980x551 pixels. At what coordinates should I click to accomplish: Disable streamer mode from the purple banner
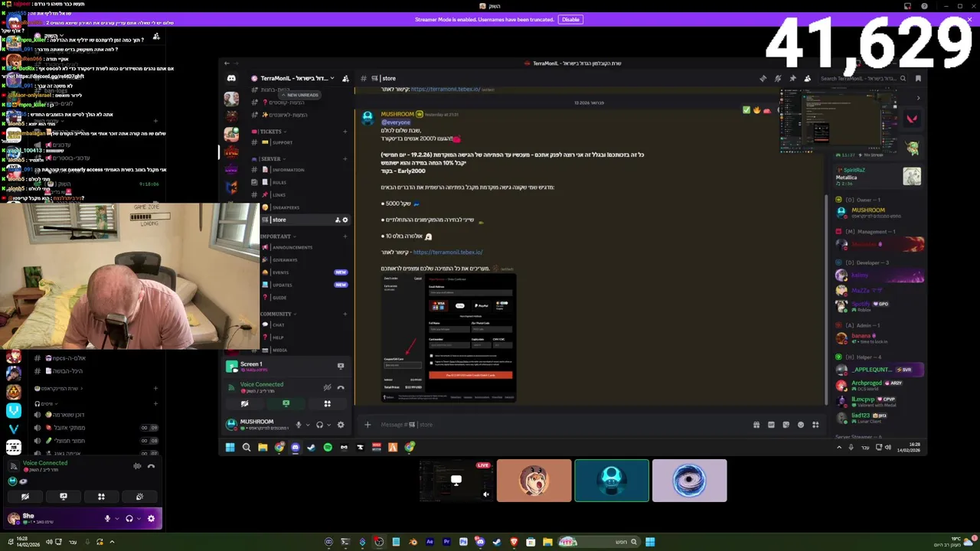click(570, 19)
